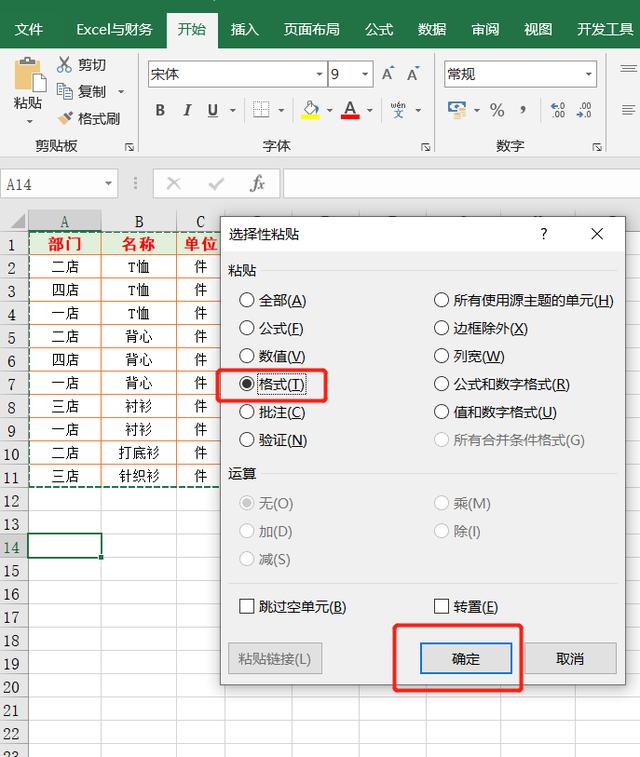Toggle Bold formatting
This screenshot has width=640, height=757.
[160, 111]
